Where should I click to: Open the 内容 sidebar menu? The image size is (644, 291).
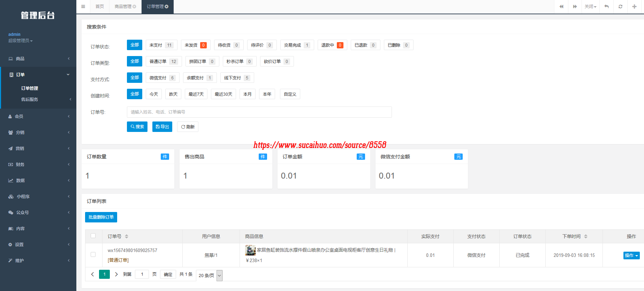tap(38, 228)
